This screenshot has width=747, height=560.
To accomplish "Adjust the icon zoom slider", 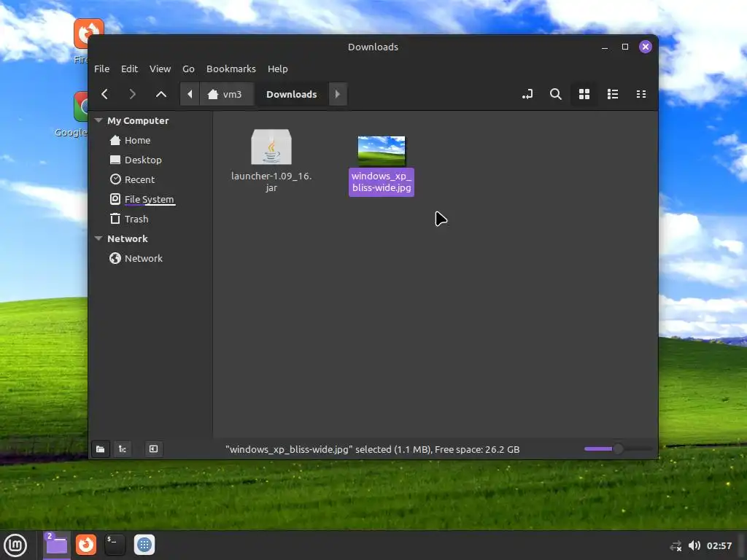I will point(617,448).
